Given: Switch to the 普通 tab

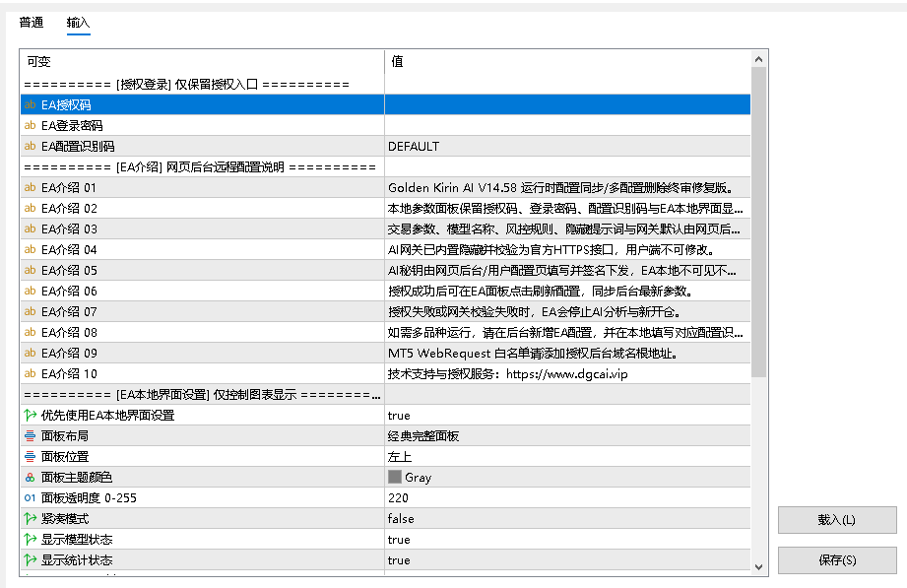Looking at the screenshot, I should 32,23.
